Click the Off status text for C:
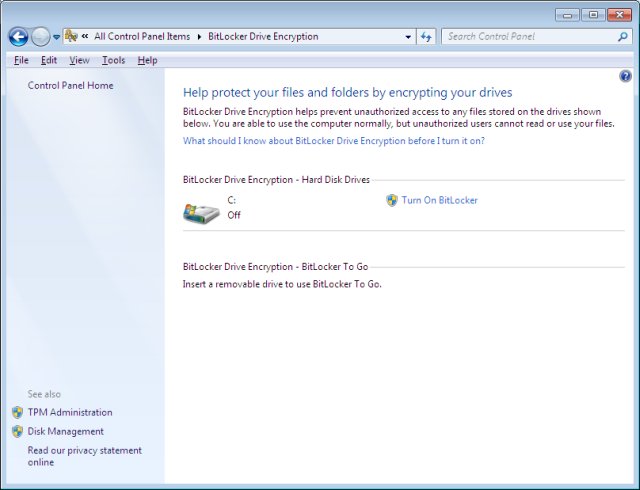The image size is (640, 490). tap(234, 215)
